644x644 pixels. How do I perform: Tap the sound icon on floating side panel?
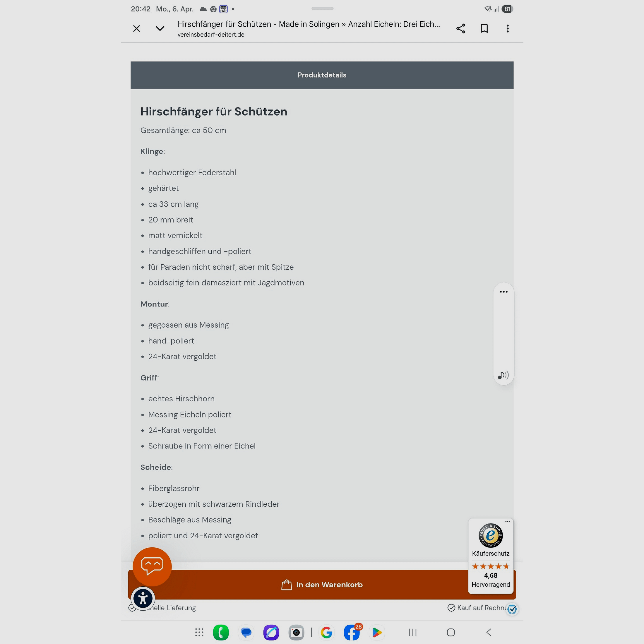tap(503, 375)
